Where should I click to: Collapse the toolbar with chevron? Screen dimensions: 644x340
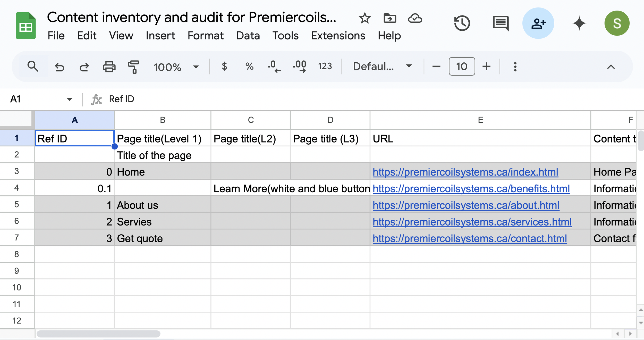click(611, 67)
